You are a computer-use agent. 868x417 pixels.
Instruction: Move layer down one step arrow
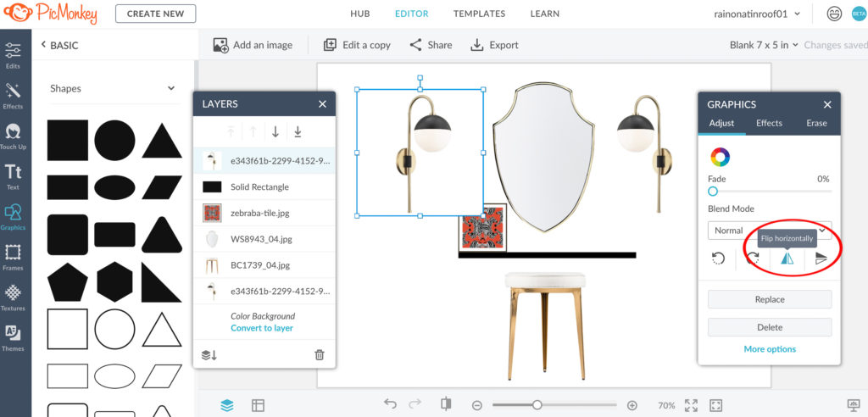[275, 132]
